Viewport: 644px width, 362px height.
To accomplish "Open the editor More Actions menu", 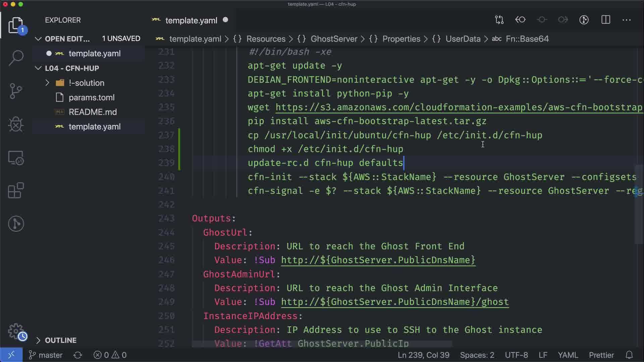I will [x=627, y=20].
